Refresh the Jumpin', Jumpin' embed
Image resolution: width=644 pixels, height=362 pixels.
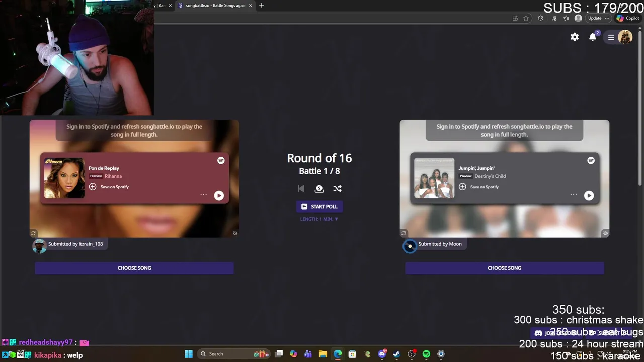click(404, 233)
